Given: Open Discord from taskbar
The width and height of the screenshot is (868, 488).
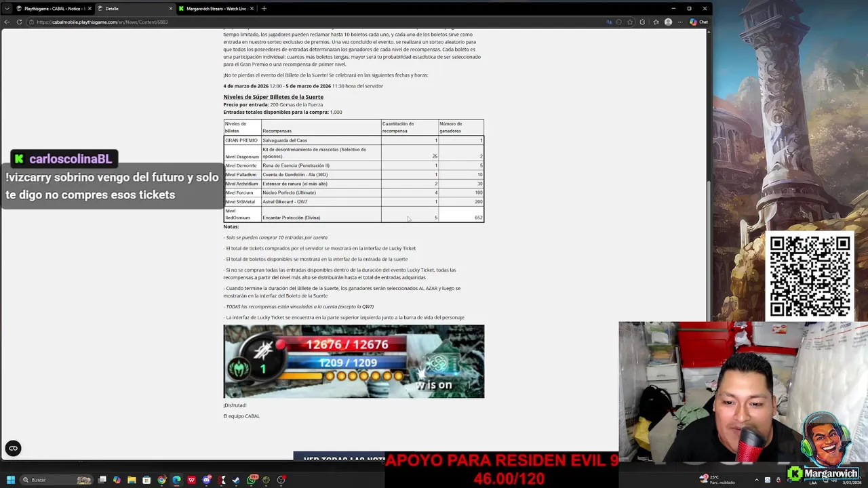Looking at the screenshot, I should (x=207, y=480).
